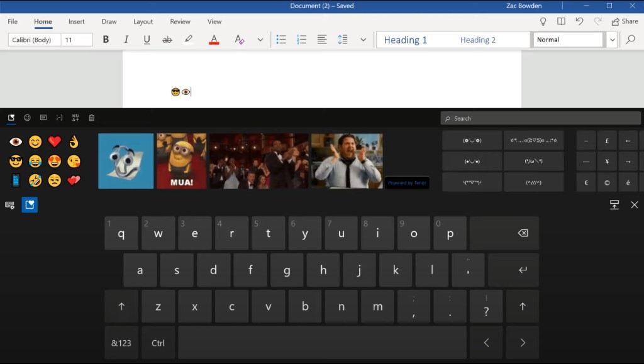Click the text highlight pen icon
The height and width of the screenshot is (364, 644).
[189, 40]
